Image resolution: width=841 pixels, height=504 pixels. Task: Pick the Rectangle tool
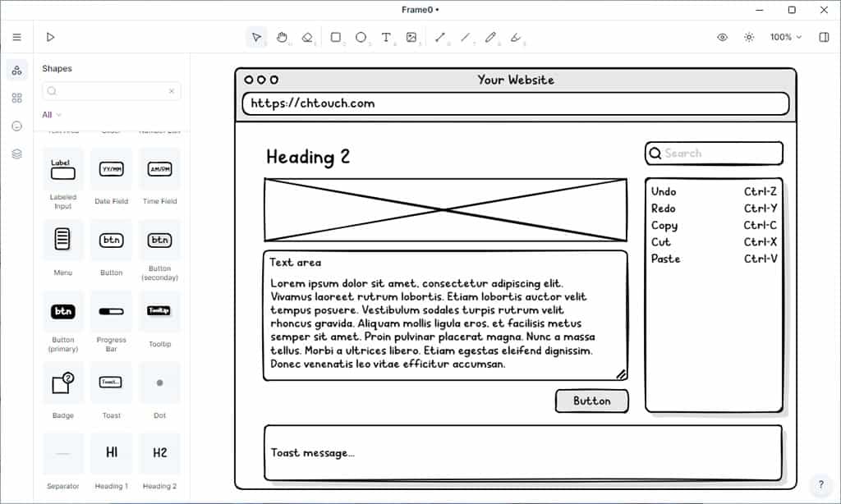click(336, 37)
